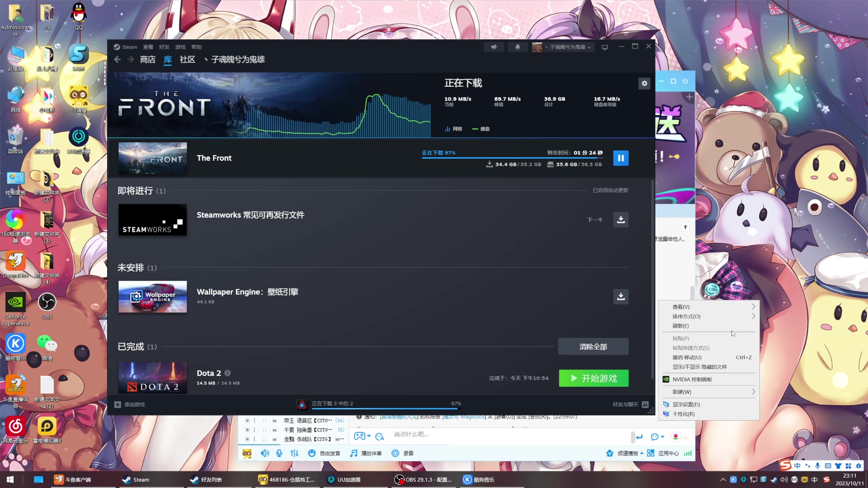
Task: Enter Big Picture mode via monitor icon
Action: (604, 47)
